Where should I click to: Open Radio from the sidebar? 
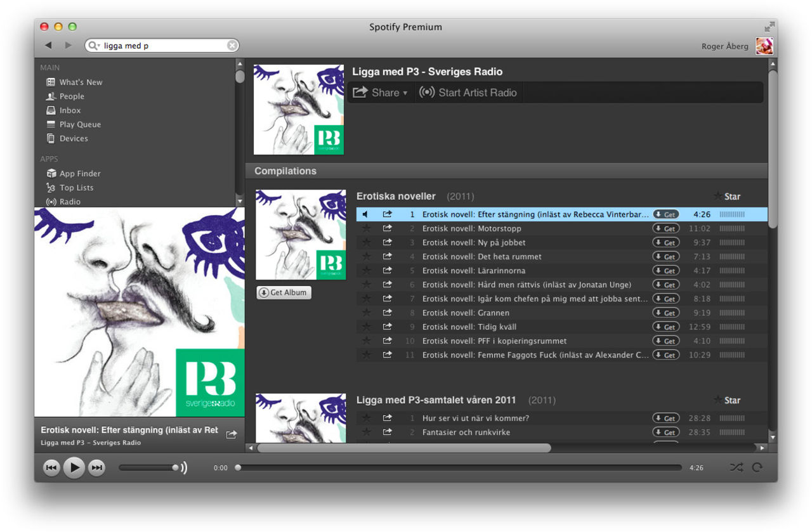click(71, 202)
